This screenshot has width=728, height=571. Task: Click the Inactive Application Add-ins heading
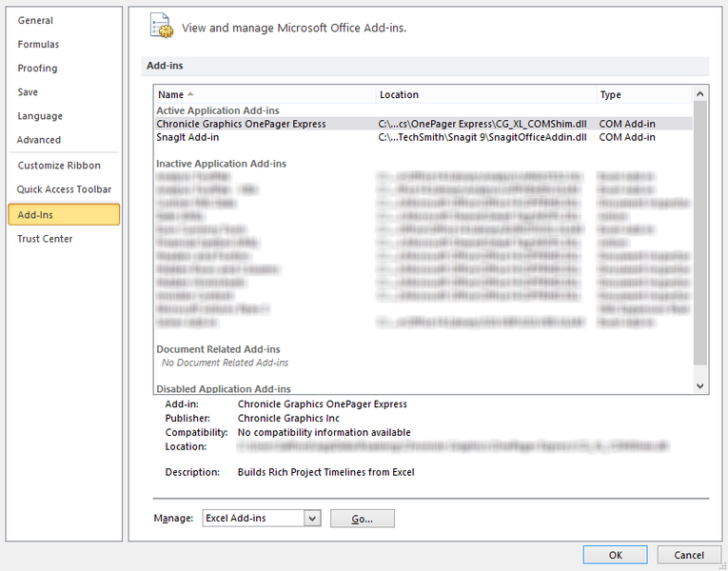[222, 164]
